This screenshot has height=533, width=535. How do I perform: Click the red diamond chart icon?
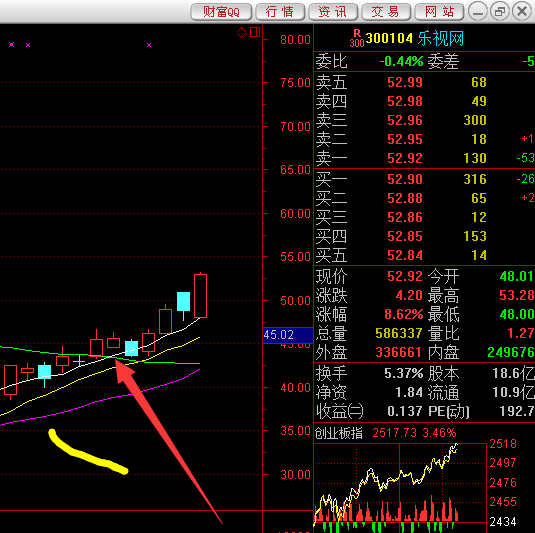(x=241, y=33)
